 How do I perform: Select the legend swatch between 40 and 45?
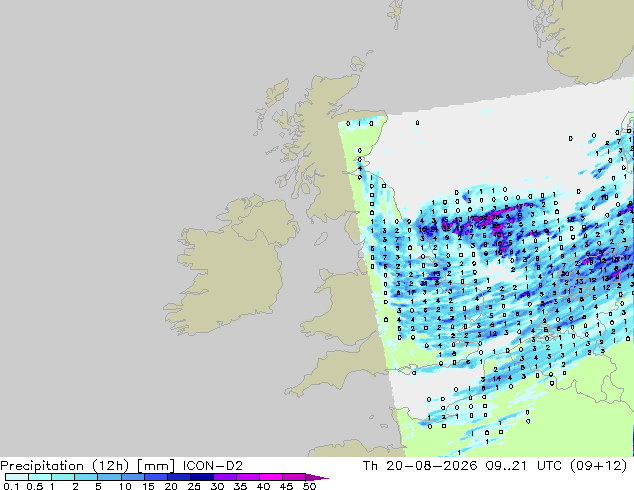pos(271,477)
